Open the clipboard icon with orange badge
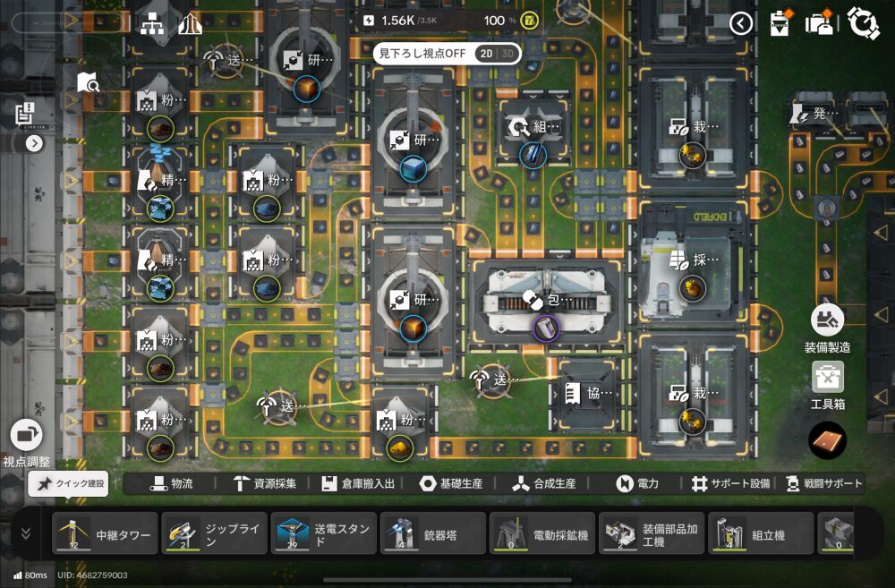The width and height of the screenshot is (895, 588). coord(780,24)
